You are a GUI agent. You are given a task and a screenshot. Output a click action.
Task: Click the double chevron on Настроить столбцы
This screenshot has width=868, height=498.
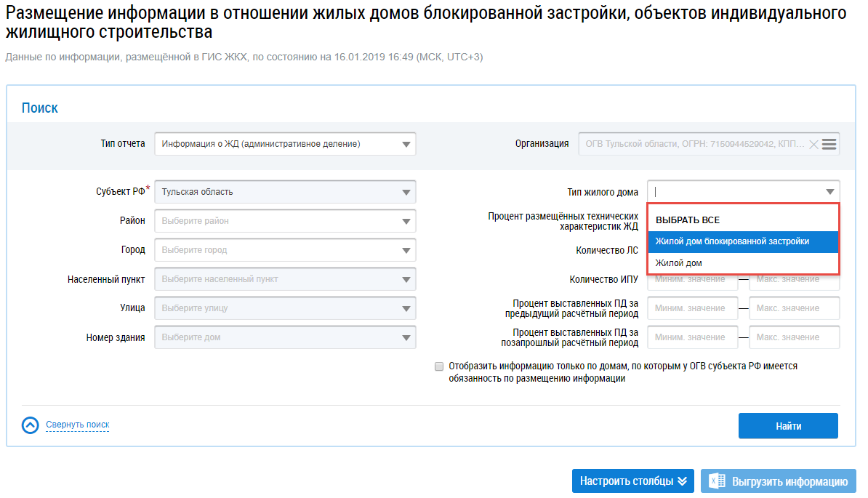click(682, 481)
